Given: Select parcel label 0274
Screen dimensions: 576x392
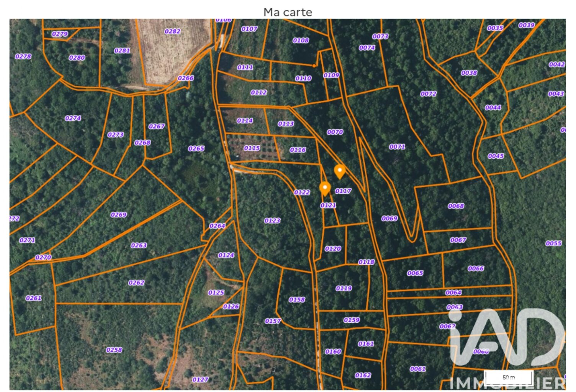Looking at the screenshot, I should (x=73, y=118).
